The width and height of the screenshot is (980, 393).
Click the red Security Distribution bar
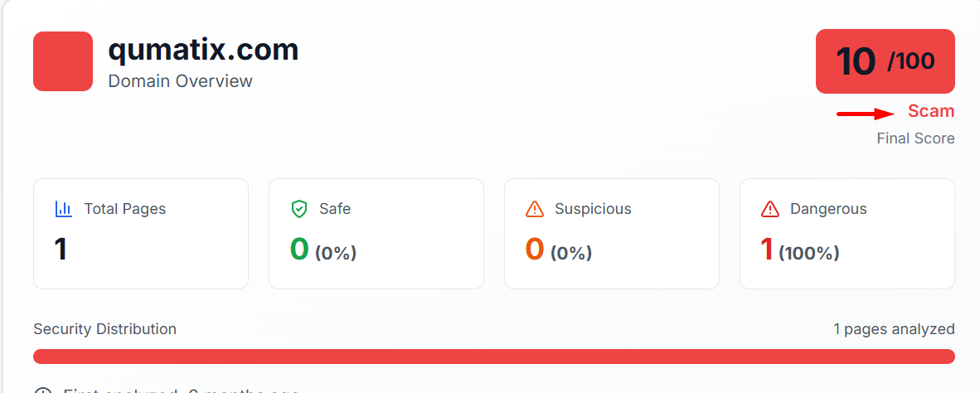493,357
